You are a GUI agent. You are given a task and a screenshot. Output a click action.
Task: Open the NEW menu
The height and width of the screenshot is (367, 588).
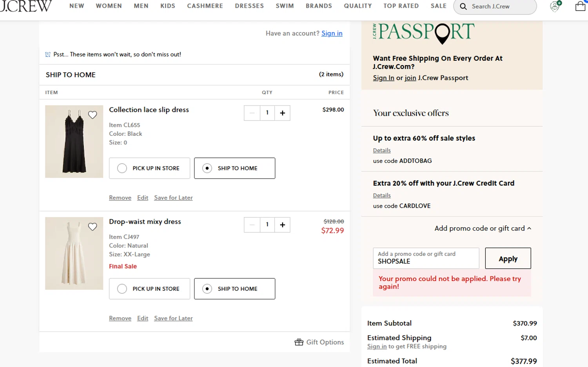pyautogui.click(x=77, y=6)
